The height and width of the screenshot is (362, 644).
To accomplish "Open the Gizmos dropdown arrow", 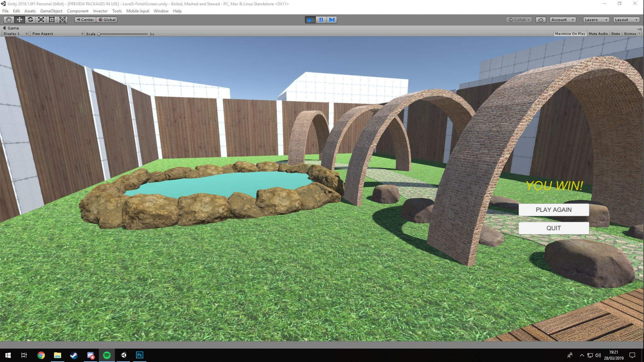I will tap(639, 34).
